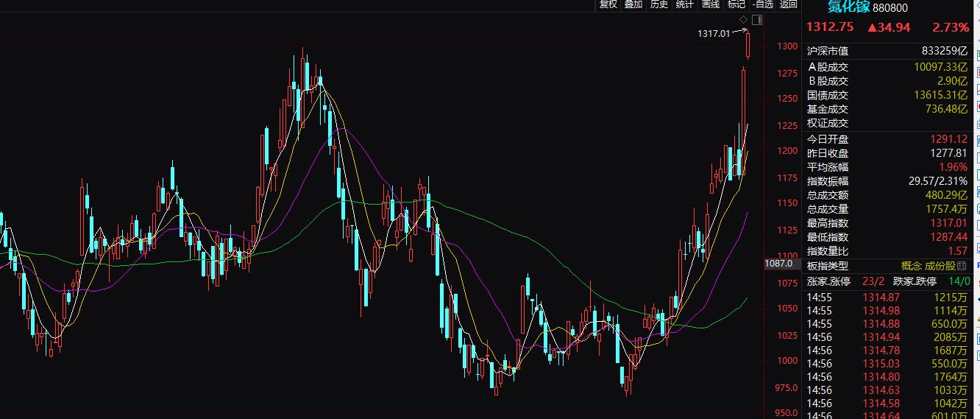Click the 950.0 price axis label
980x419 pixels.
[x=786, y=413]
